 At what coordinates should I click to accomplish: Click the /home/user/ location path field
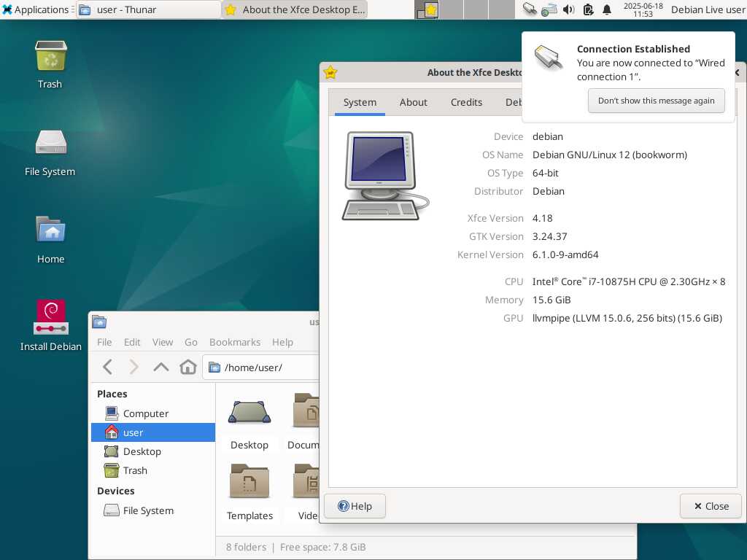tap(263, 367)
